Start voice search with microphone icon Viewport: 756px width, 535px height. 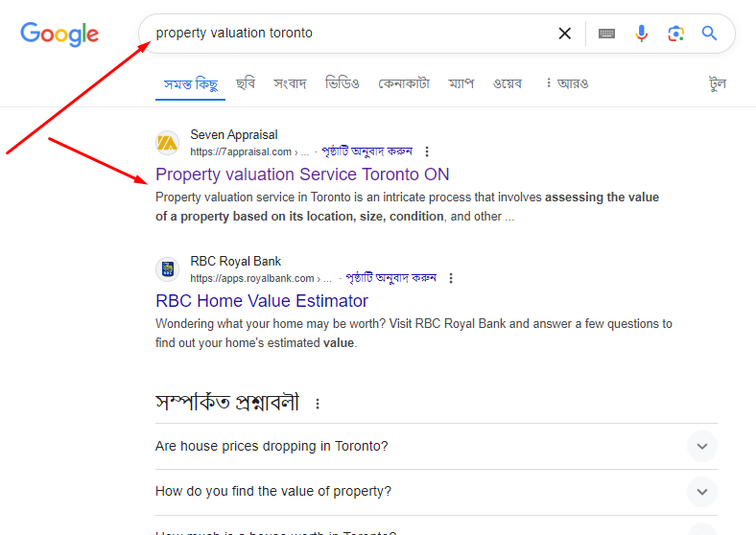tap(641, 34)
